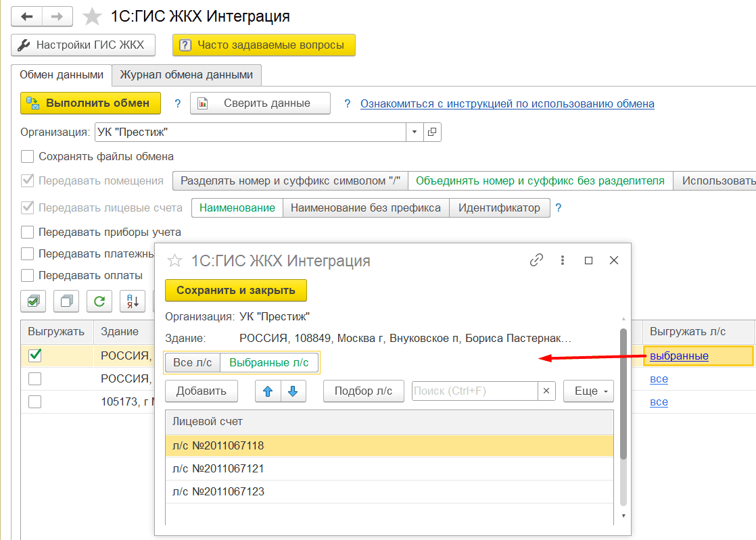
Task: Expand the Организация dropdown arrow
Action: [x=415, y=132]
